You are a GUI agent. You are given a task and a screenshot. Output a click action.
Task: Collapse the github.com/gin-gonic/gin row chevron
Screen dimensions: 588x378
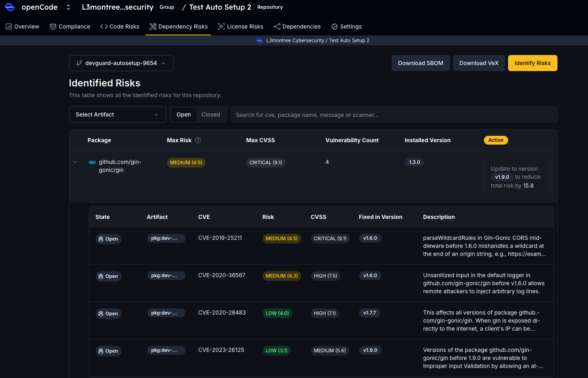75,162
